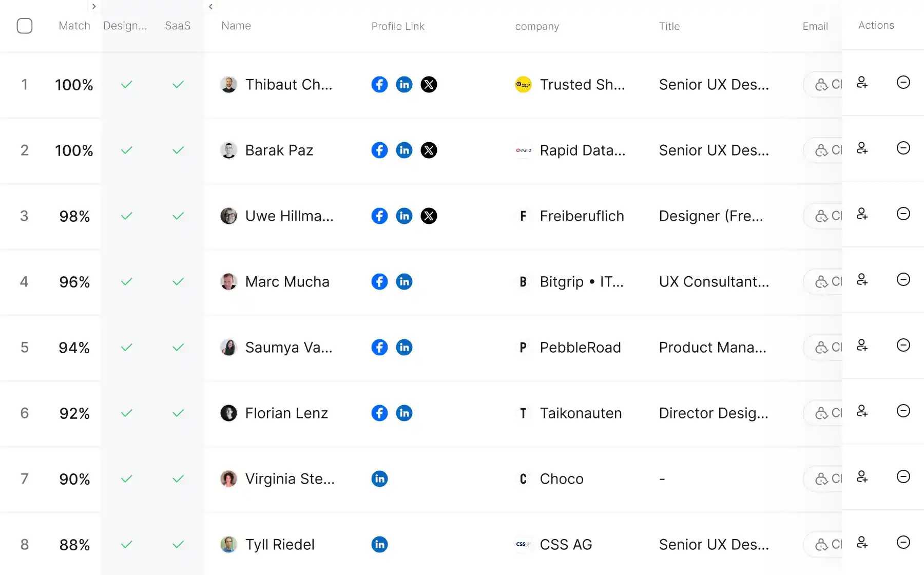924x575 pixels.
Task: Add Florian Lenz to contacts
Action: [x=862, y=411]
